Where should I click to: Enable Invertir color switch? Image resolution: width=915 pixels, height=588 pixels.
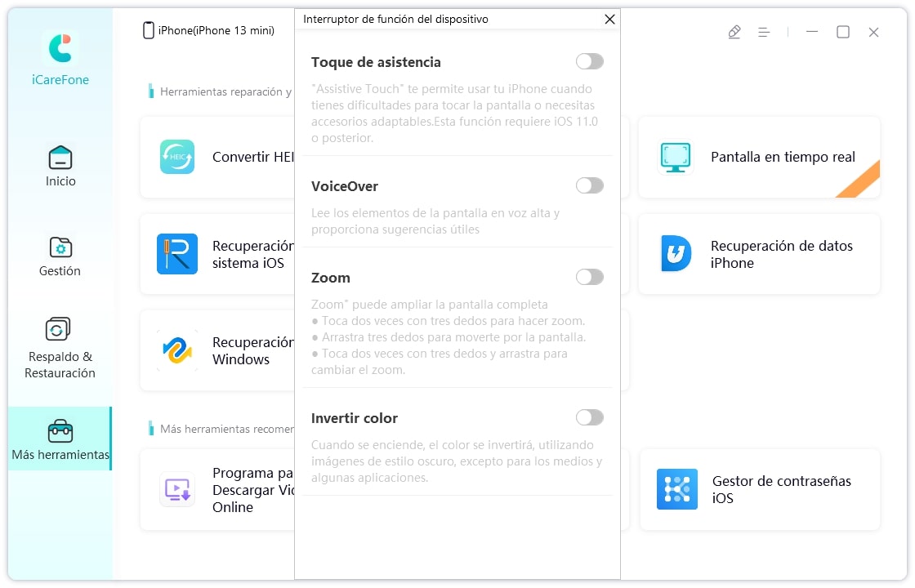(x=589, y=417)
